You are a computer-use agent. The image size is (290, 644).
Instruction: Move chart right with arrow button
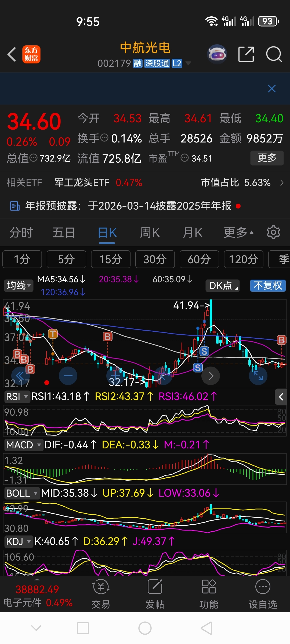click(211, 376)
